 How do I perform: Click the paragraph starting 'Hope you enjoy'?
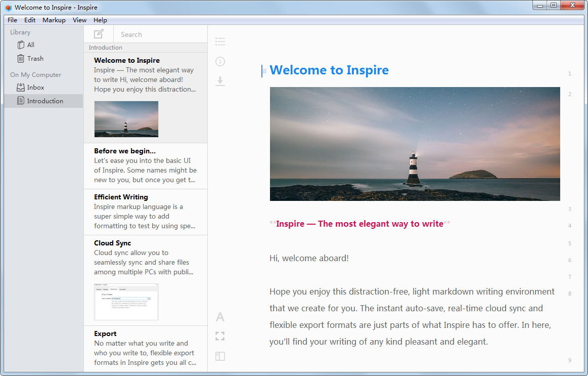click(x=412, y=317)
